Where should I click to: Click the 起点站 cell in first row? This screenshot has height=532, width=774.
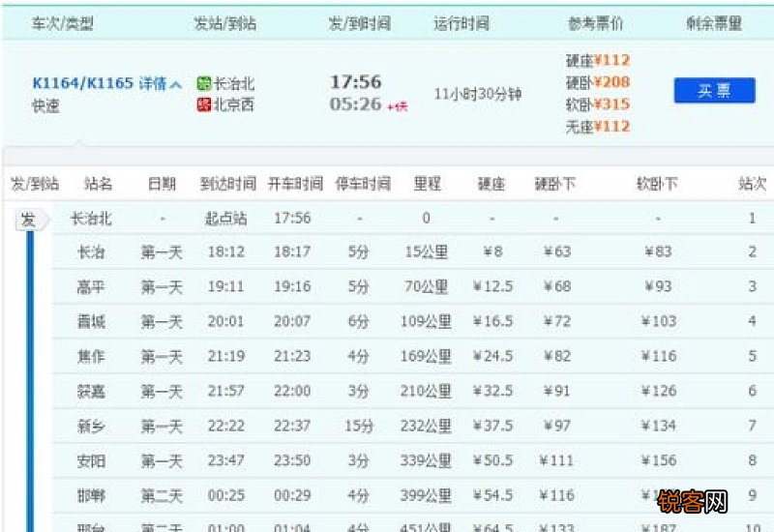226,219
